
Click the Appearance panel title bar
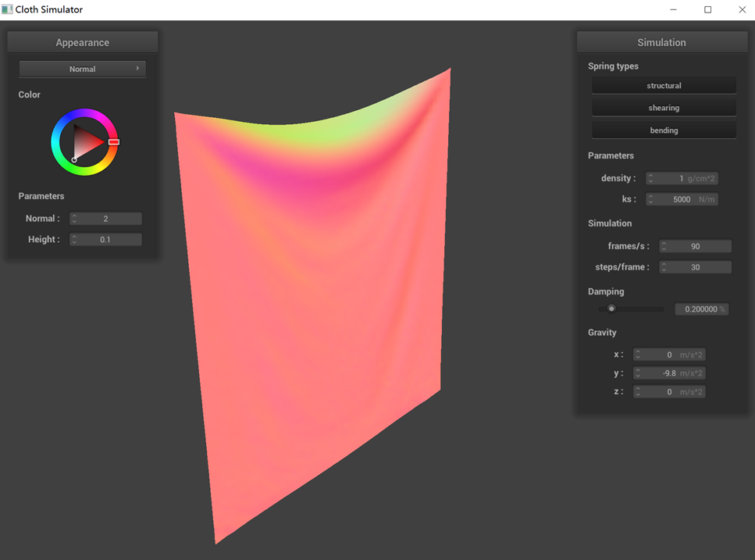[x=82, y=42]
